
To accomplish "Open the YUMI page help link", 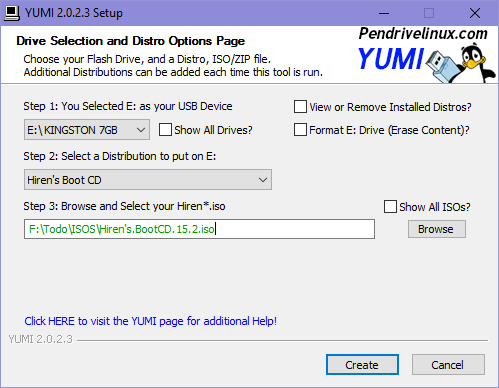I will pos(151,321).
